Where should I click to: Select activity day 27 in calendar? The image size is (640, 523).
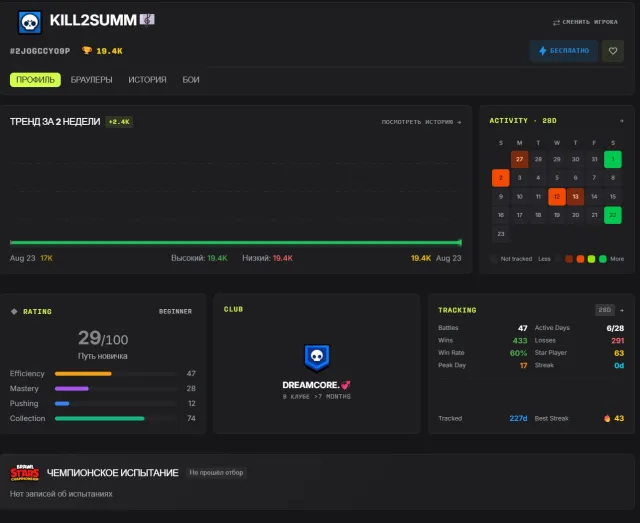[519, 159]
